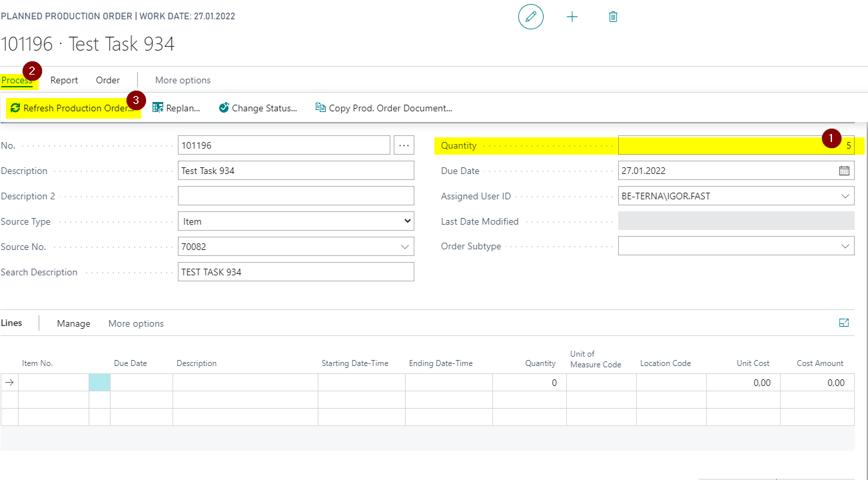Click ellipsis button next to No. field

coord(404,145)
